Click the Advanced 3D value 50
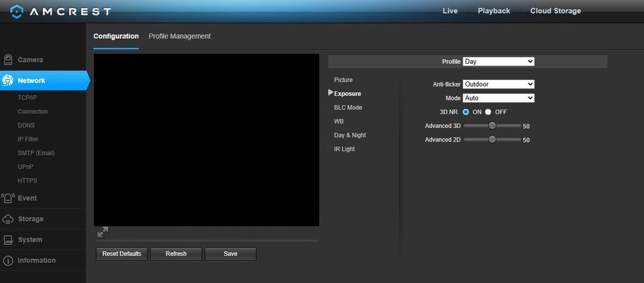This screenshot has width=644, height=283. click(x=526, y=127)
